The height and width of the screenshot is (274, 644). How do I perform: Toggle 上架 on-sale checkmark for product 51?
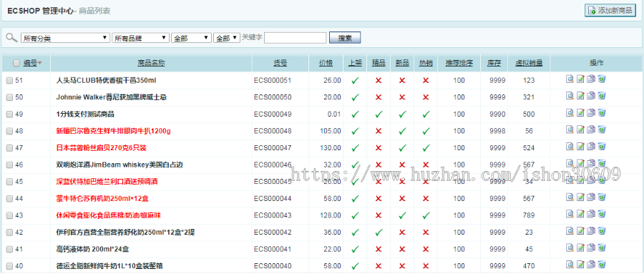355,81
